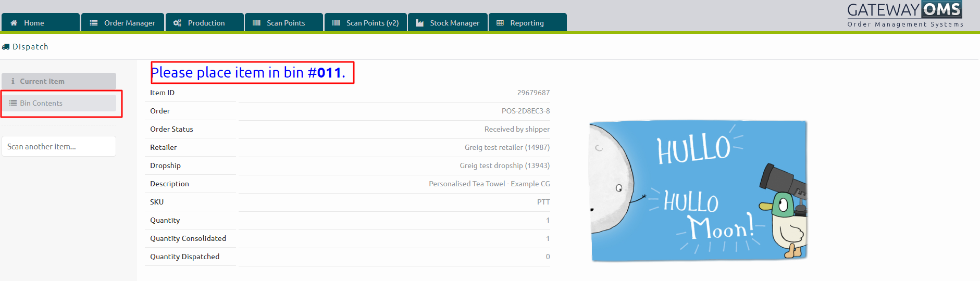The image size is (980, 281).
Task: Click the bin #011 placement message
Action: (248, 72)
